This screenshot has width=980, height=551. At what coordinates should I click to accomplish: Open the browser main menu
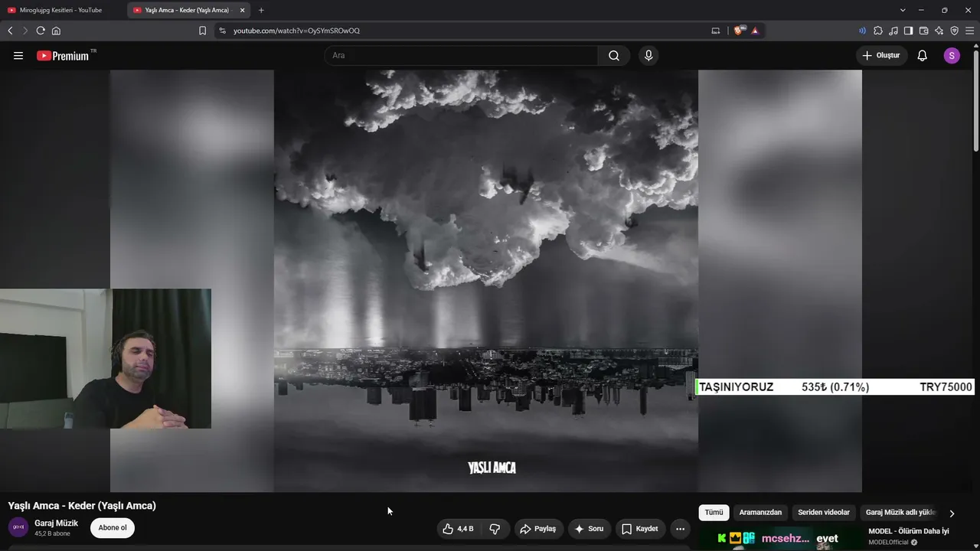pos(970,31)
